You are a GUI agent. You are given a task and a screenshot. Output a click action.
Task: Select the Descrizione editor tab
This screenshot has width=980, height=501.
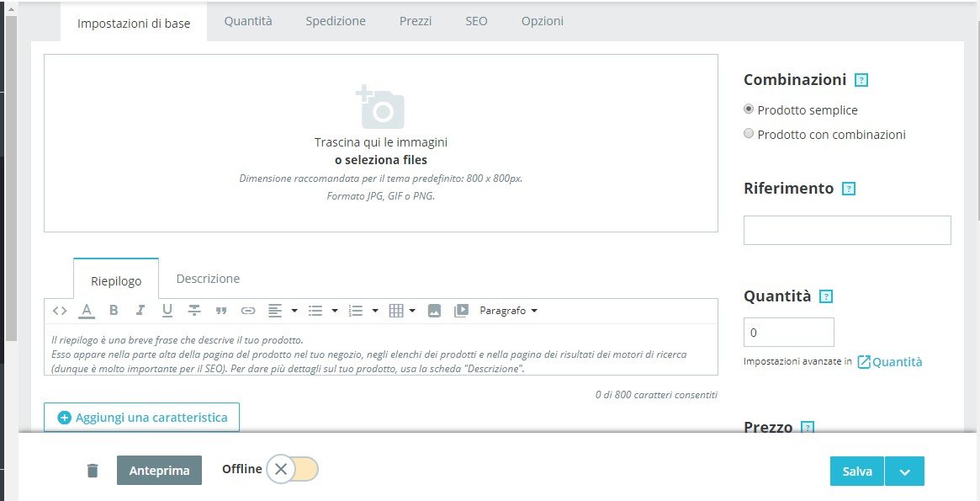[x=208, y=279]
